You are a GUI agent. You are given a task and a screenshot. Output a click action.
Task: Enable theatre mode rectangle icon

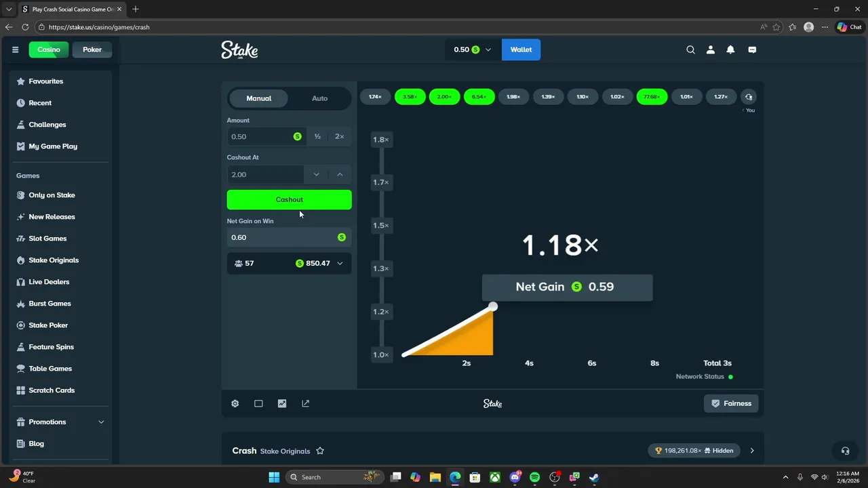258,403
